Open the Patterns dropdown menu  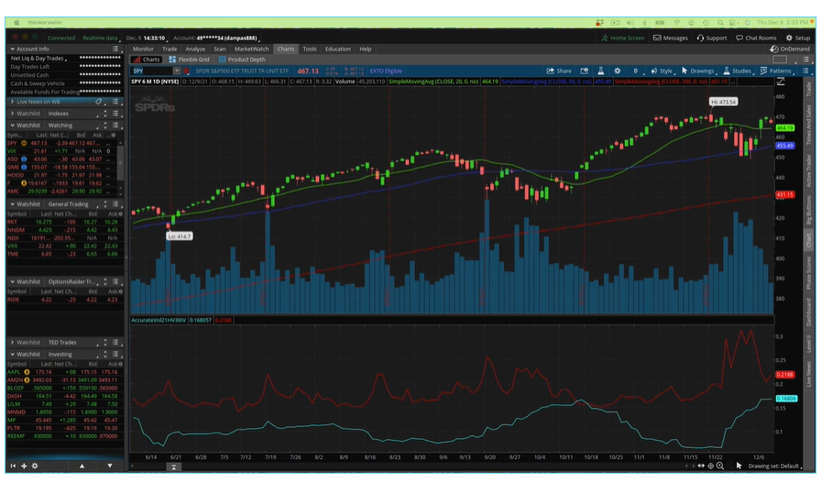click(x=777, y=71)
